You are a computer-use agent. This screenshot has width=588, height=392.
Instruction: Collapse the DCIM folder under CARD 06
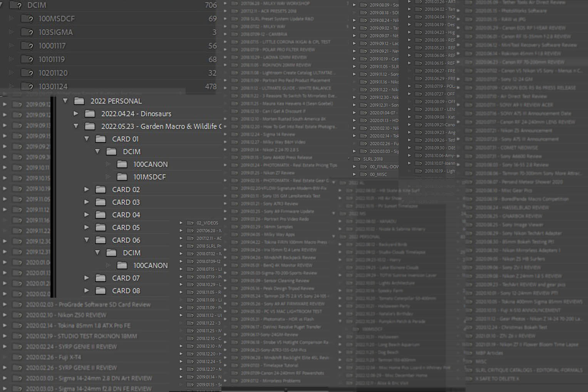tap(97, 253)
